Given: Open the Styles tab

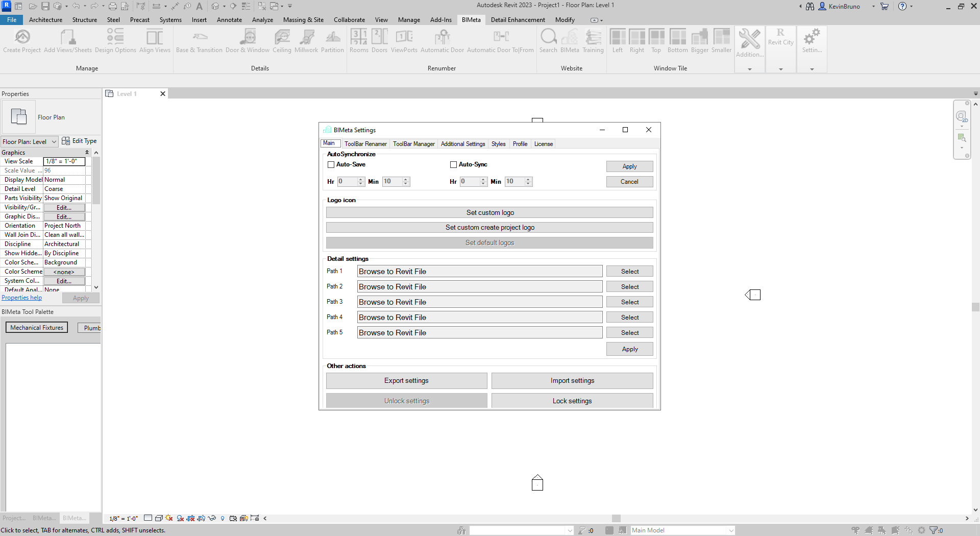Looking at the screenshot, I should (499, 144).
